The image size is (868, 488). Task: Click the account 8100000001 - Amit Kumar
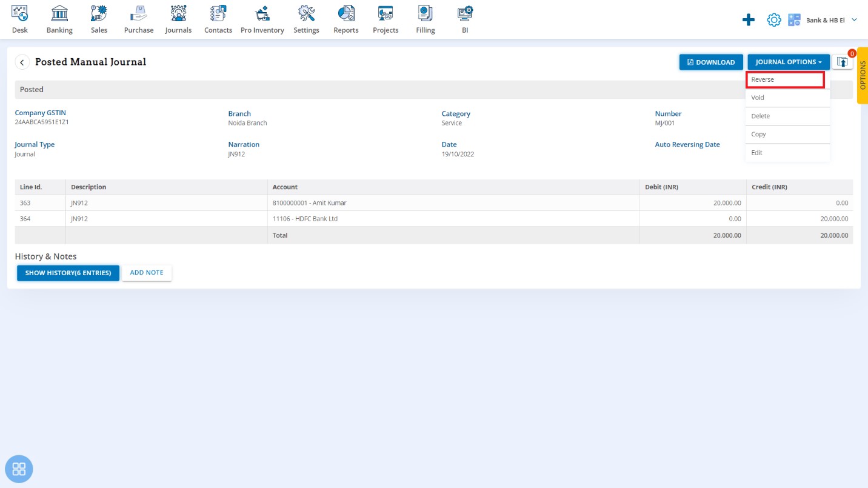(309, 203)
